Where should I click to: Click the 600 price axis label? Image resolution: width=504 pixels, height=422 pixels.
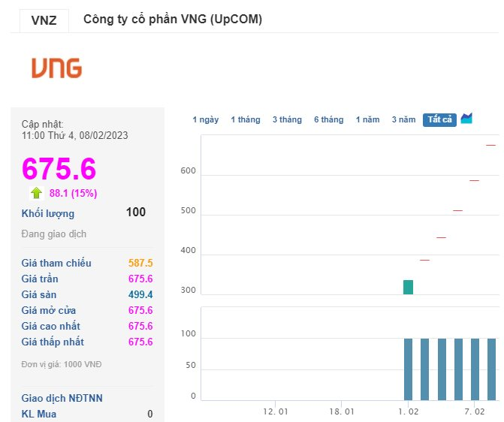[188, 170]
